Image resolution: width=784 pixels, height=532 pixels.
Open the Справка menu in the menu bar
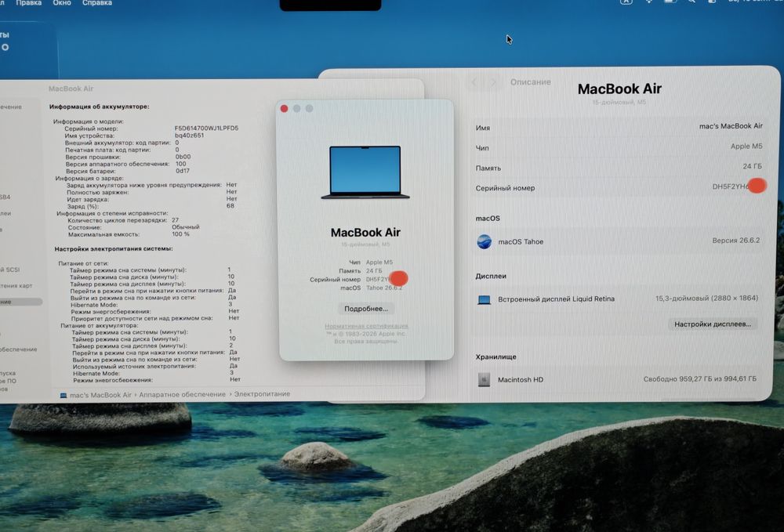point(97,3)
